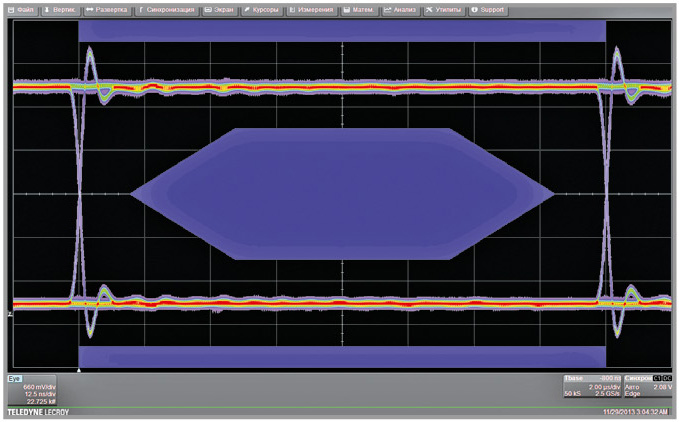Expand the Утилиты dropdown menu
This screenshot has width=679, height=422.
(446, 9)
